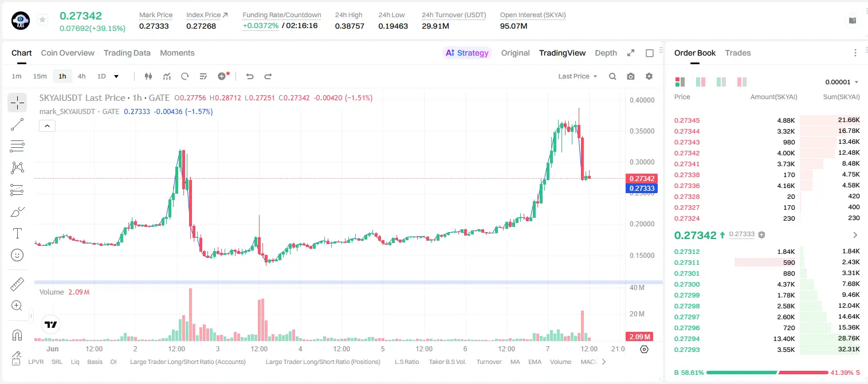The height and width of the screenshot is (384, 868).
Task: Click the add alert plus icon
Action: [222, 76]
